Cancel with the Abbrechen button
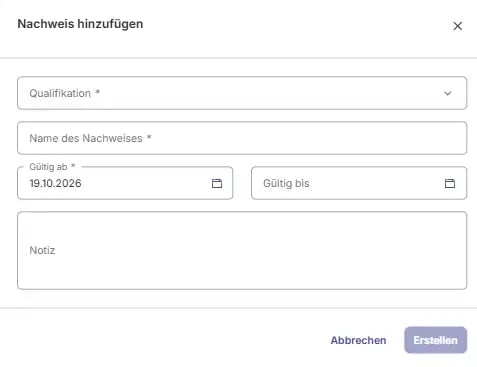Image resolution: width=477 pixels, height=367 pixels. pos(358,340)
